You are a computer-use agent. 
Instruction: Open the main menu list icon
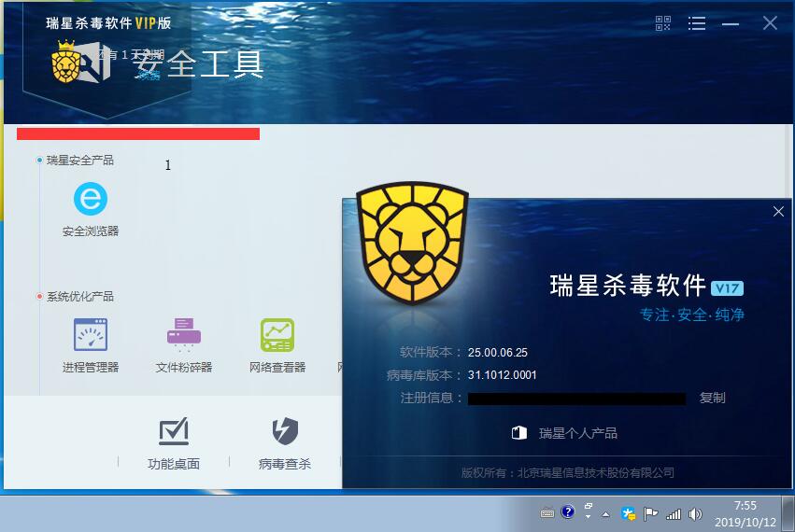pos(697,23)
